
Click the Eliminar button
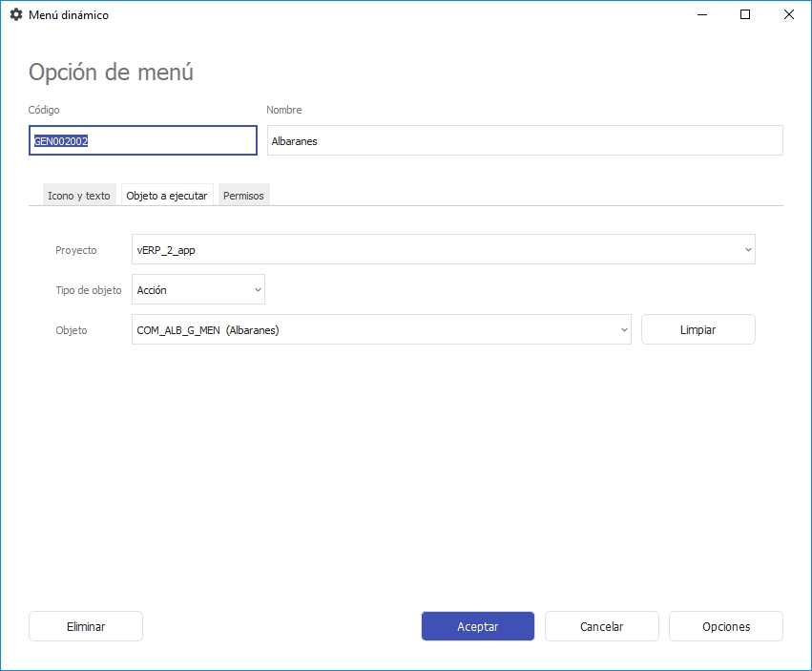click(86, 626)
